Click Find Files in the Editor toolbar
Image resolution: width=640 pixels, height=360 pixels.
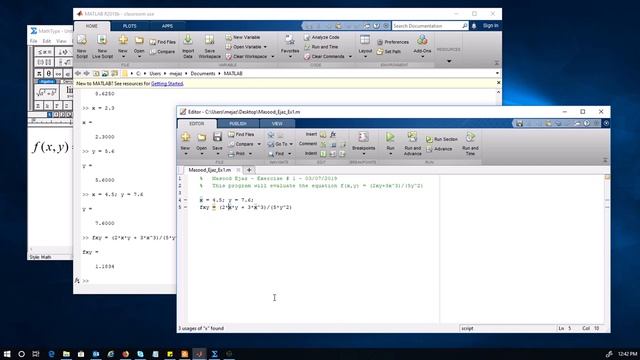(x=241, y=134)
